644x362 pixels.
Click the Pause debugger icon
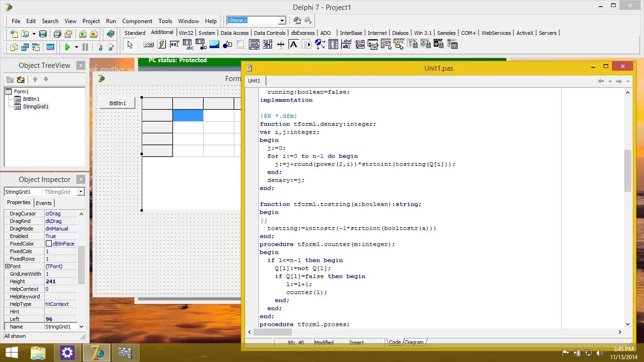[85, 47]
